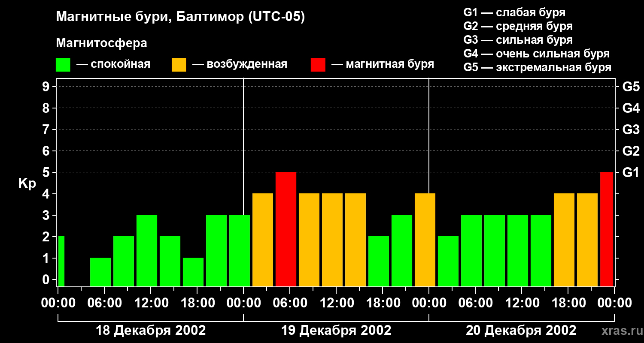Screen dimensions: 644x343
Task: Select the 'G3 — сильная буря' line
Action: tap(518, 40)
